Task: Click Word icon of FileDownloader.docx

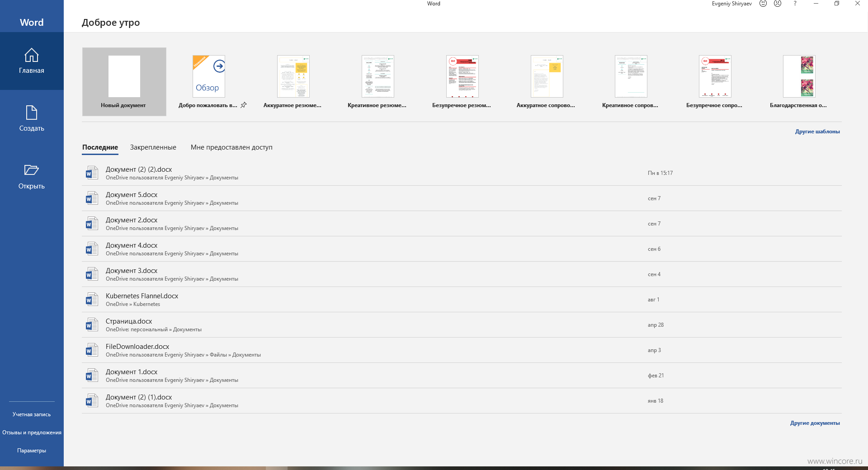Action: pos(92,350)
